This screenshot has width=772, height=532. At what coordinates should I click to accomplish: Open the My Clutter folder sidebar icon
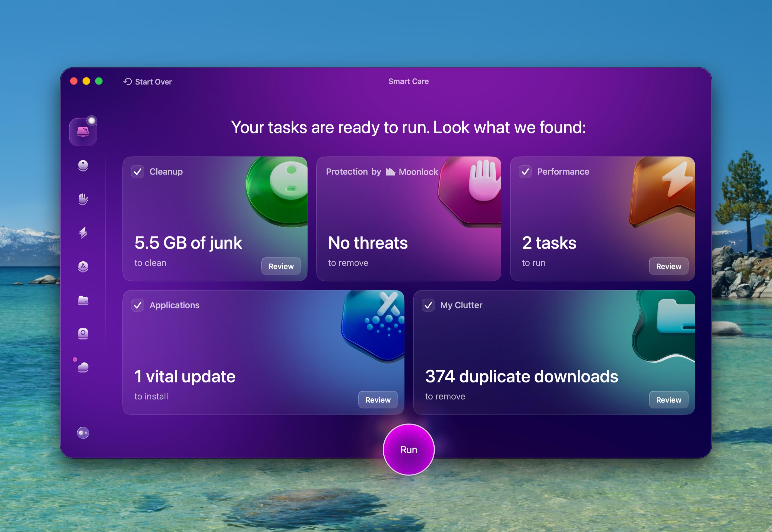tap(83, 300)
